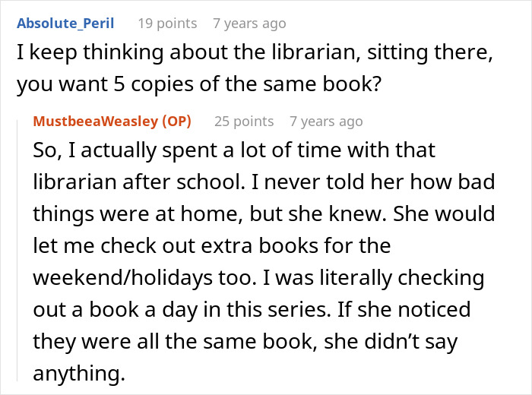
Task: Open Absolute_Peril's user profile
Action: (x=65, y=24)
